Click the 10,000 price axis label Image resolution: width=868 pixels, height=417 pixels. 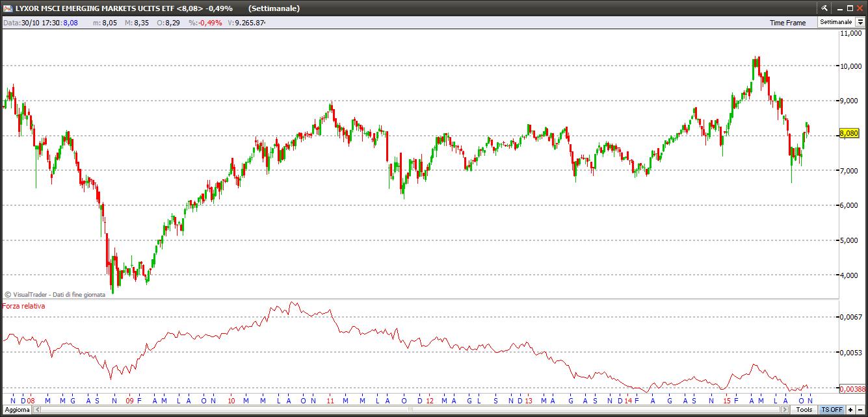(851, 66)
